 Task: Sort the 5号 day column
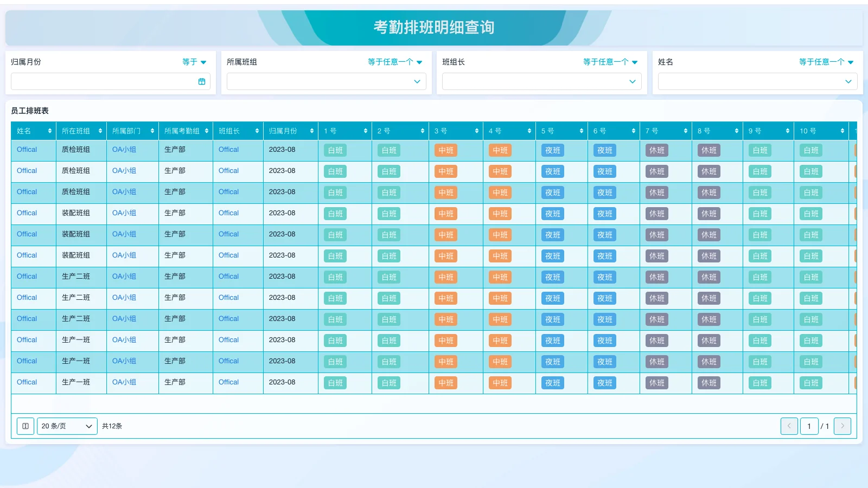(582, 131)
